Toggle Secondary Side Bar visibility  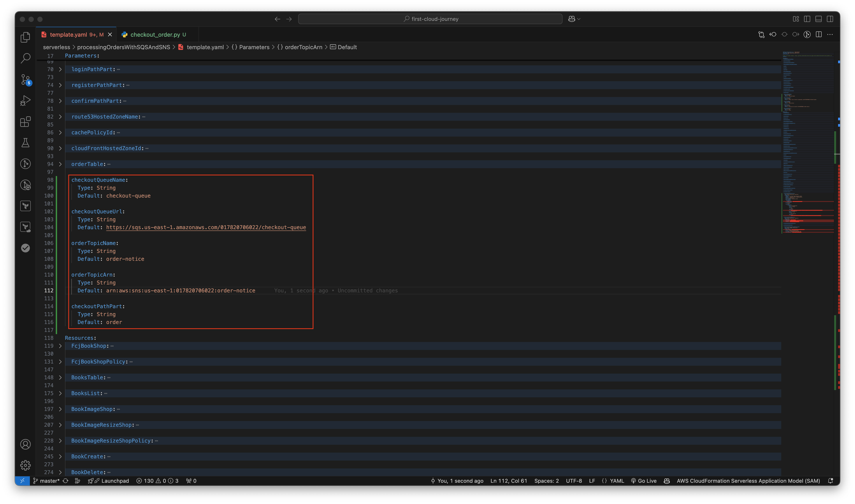(830, 19)
